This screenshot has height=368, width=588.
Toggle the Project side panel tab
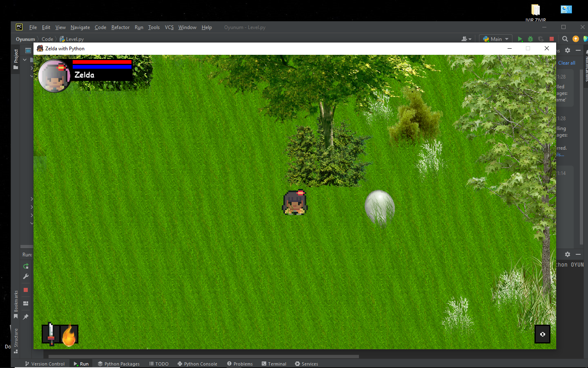click(x=16, y=59)
